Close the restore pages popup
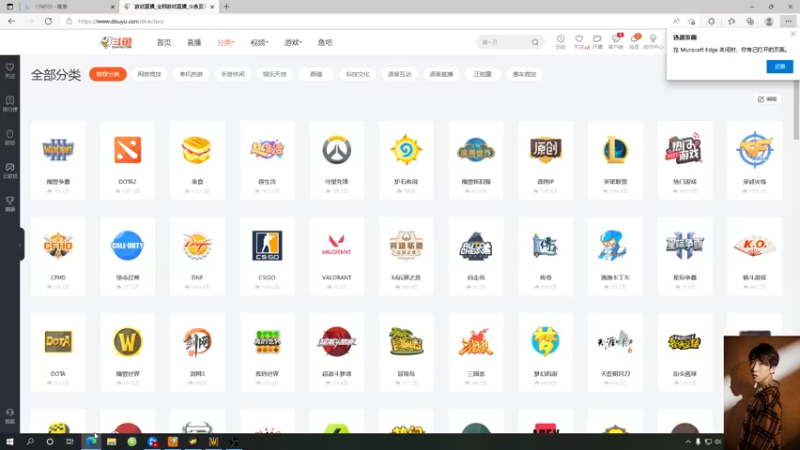The image size is (800, 450). pyautogui.click(x=793, y=34)
